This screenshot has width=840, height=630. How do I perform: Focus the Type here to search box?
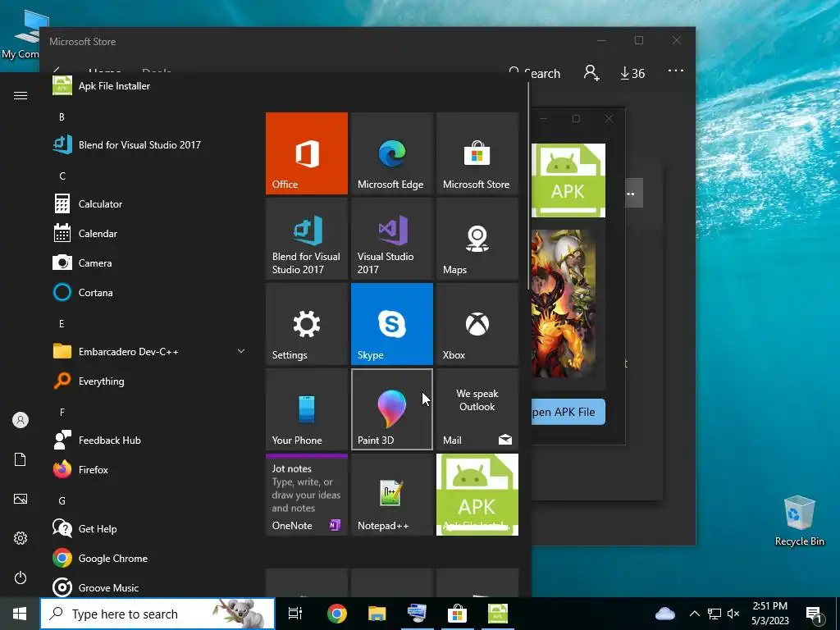[157, 614]
